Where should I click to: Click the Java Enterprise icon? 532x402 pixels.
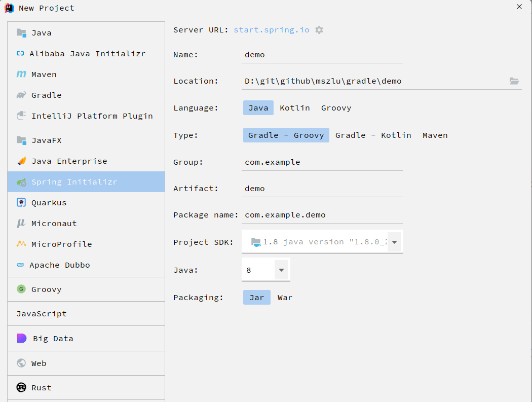tap(21, 161)
